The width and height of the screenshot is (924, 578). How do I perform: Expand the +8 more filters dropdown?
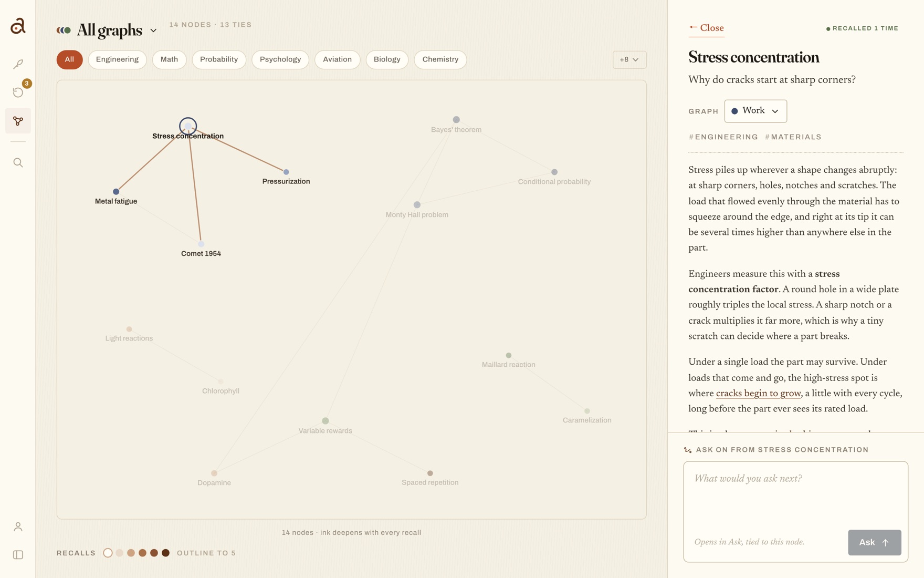629,59
